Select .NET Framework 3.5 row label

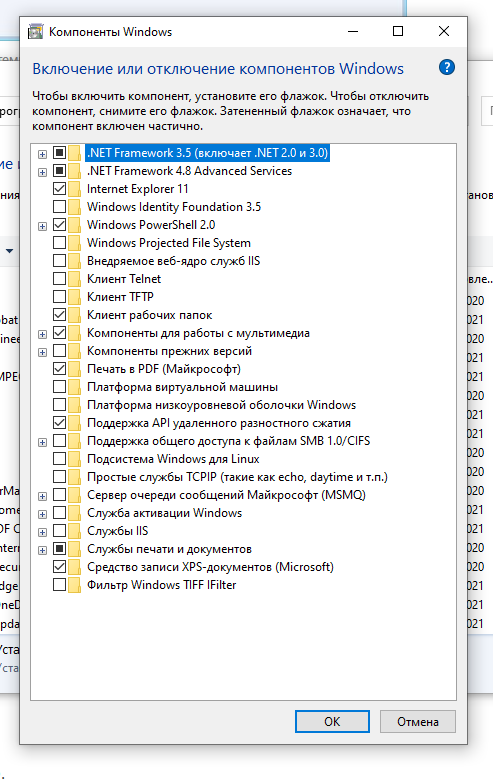coord(207,153)
